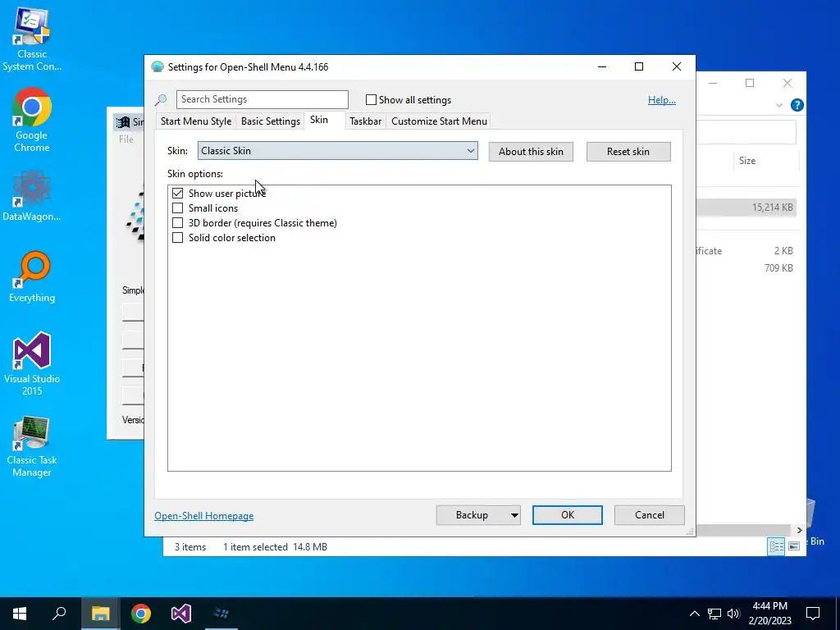Open File menu in background window
This screenshot has height=630, width=840.
coord(126,139)
